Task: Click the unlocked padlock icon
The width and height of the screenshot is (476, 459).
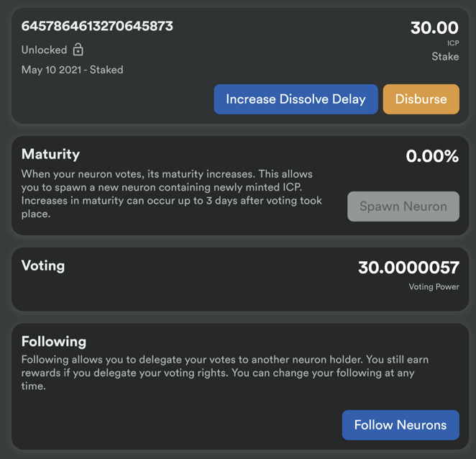Action: pyautogui.click(x=78, y=50)
